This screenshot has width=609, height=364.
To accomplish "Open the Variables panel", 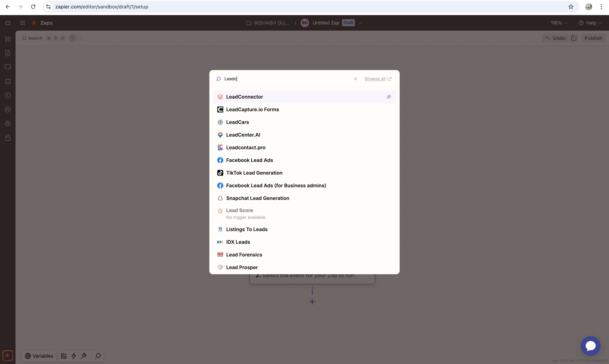I will [39, 356].
